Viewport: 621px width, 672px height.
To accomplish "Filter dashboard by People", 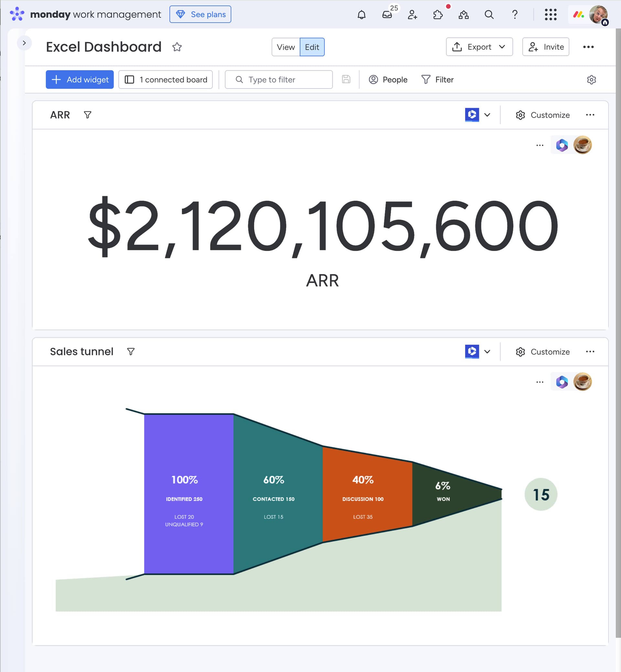I will 388,80.
